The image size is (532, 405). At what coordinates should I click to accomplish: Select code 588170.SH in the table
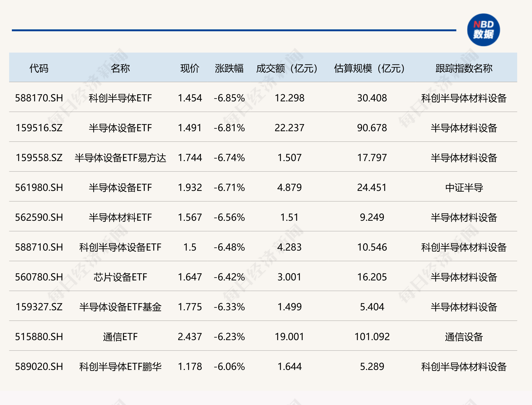[39, 98]
